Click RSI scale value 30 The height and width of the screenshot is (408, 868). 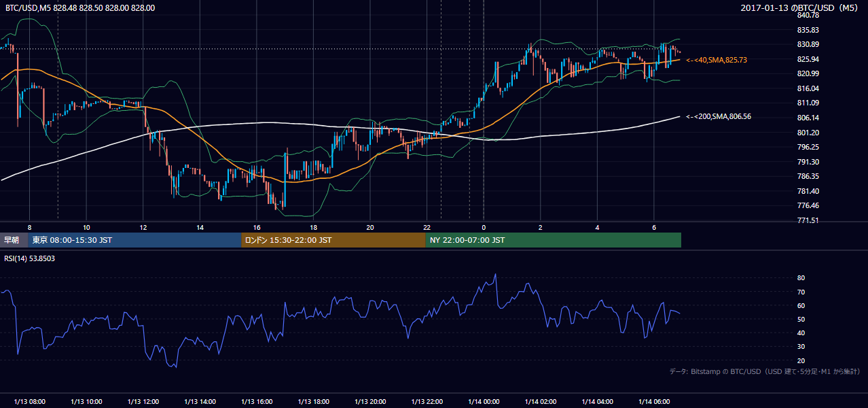tap(801, 346)
